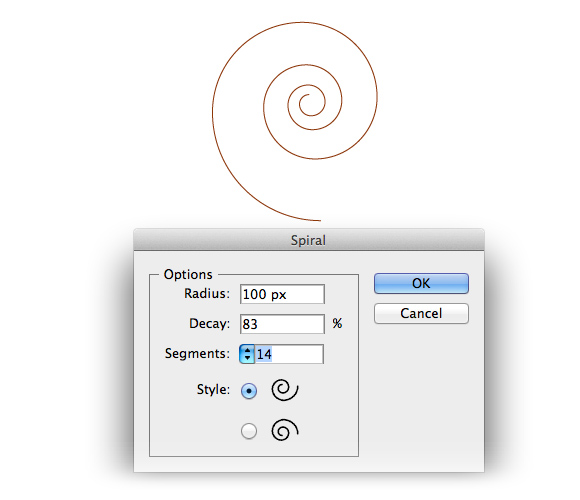Screen dimensions: 580x500
Task: Enable the first Style radio button
Action: click(249, 391)
